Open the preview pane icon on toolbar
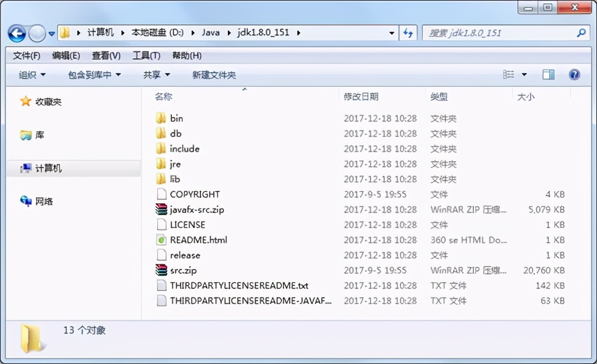 coord(548,74)
